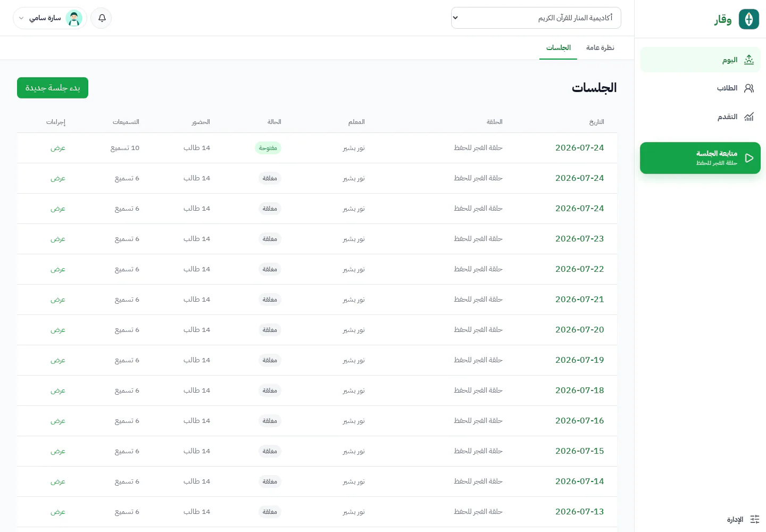
Task: Click the 10 تسميع cell
Action: [x=125, y=148]
